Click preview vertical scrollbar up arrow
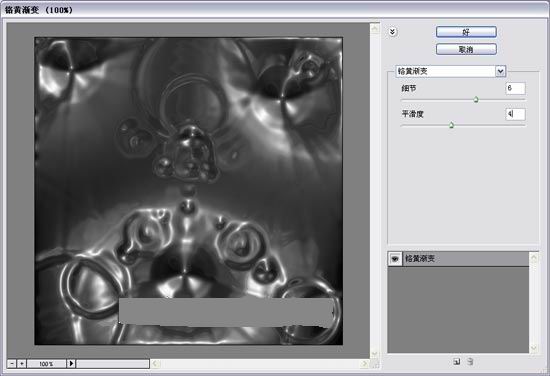Screen dimensions: 550x376 point(375,28)
